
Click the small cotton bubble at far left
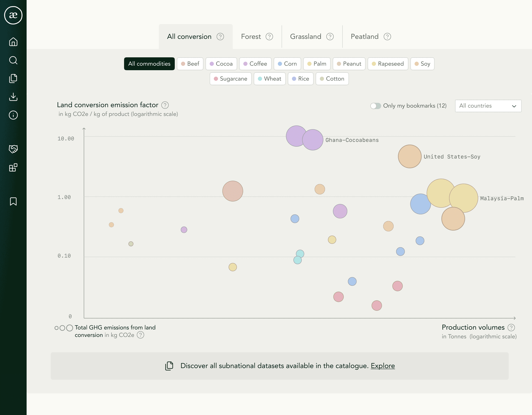point(131,244)
